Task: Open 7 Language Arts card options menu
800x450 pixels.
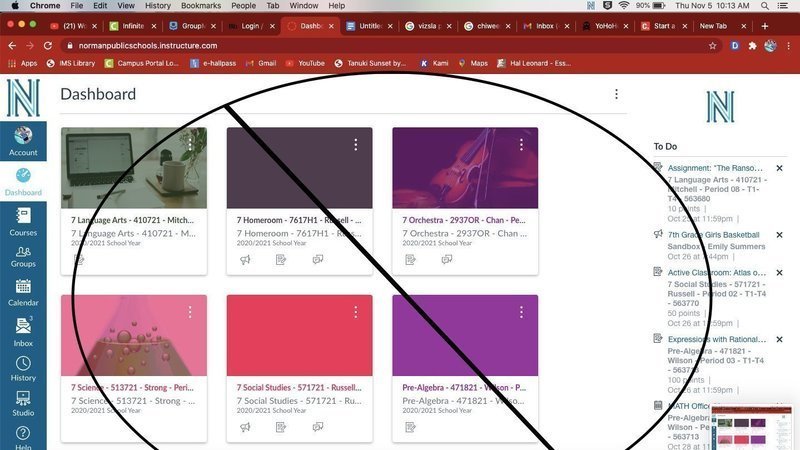Action: pyautogui.click(x=190, y=145)
